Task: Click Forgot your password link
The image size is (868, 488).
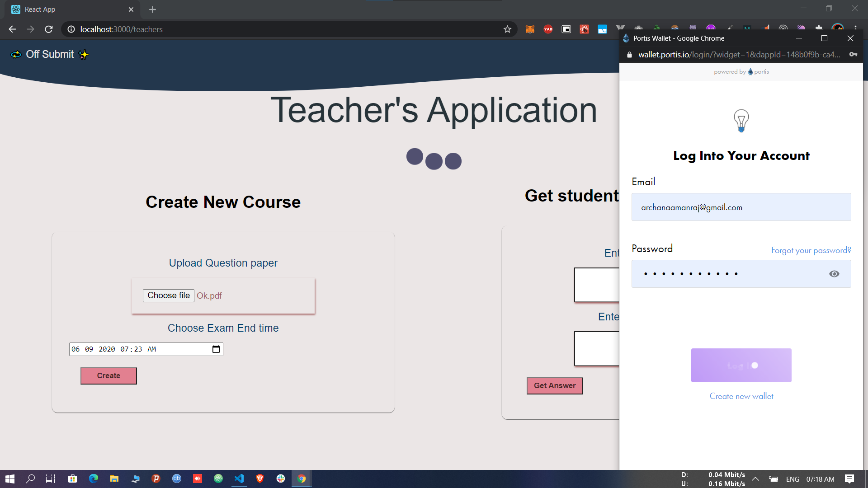Action: click(811, 250)
